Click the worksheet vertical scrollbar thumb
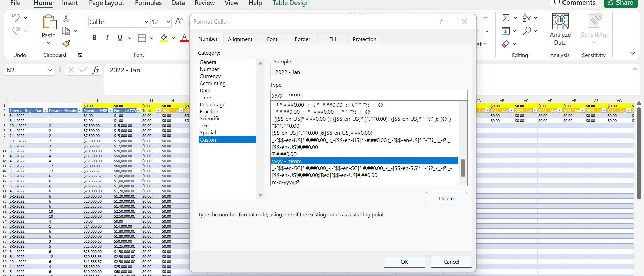 [x=639, y=153]
